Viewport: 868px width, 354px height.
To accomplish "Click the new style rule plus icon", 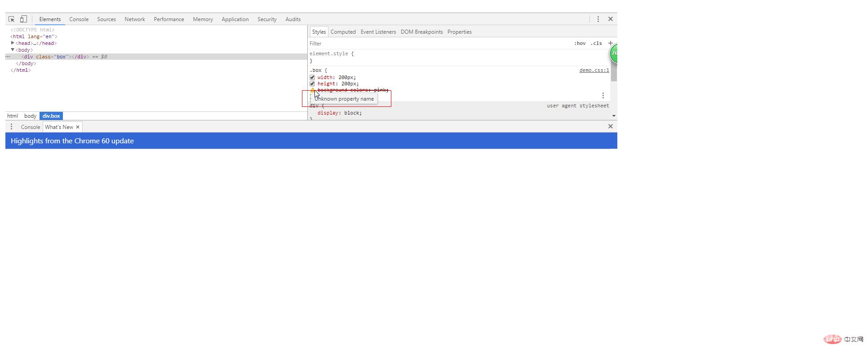I will point(610,43).
